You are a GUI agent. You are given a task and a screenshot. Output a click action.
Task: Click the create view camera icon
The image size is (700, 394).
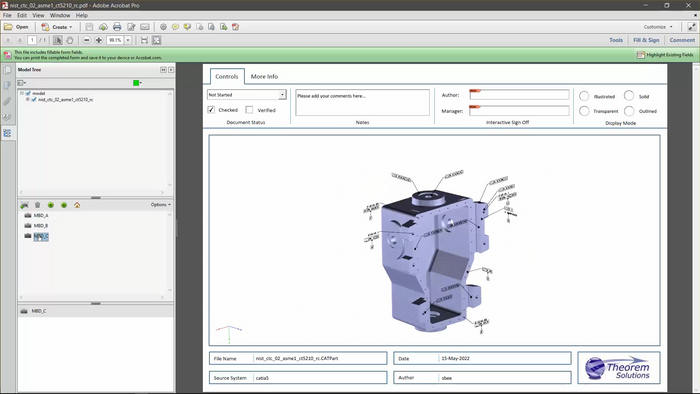click(24, 205)
